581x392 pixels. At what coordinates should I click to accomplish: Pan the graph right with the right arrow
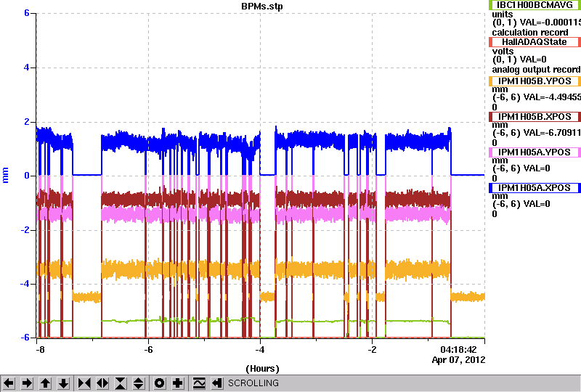pyautogui.click(x=27, y=383)
